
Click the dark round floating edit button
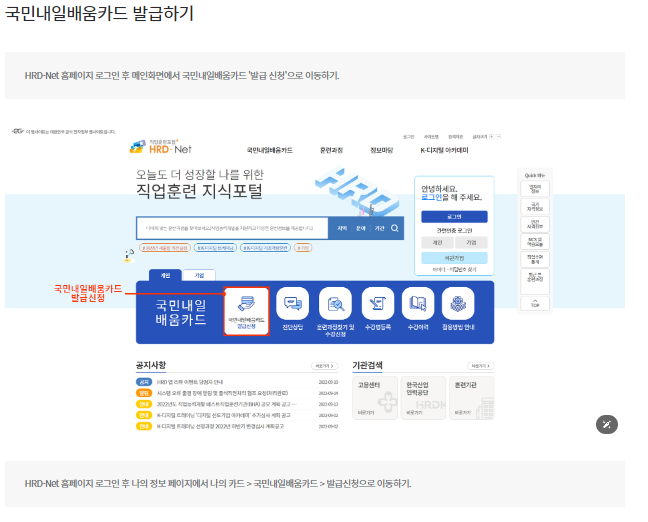[x=607, y=424]
